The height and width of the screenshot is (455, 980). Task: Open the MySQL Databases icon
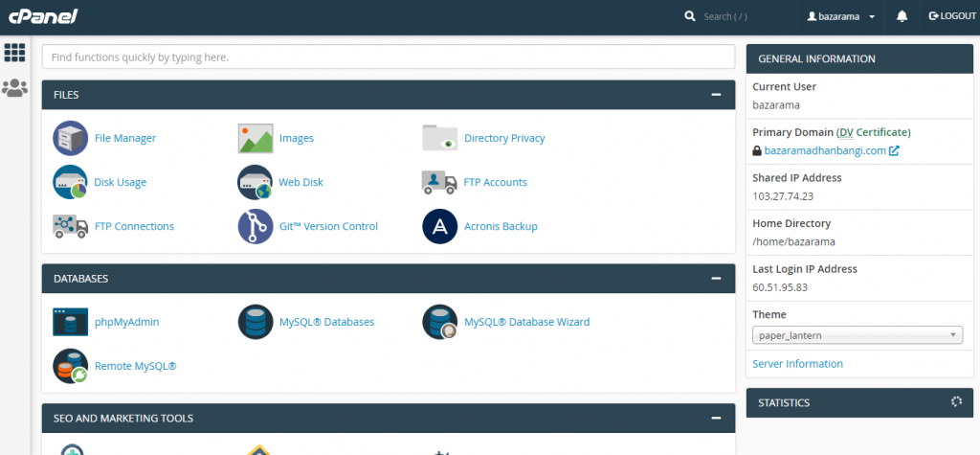(x=256, y=322)
